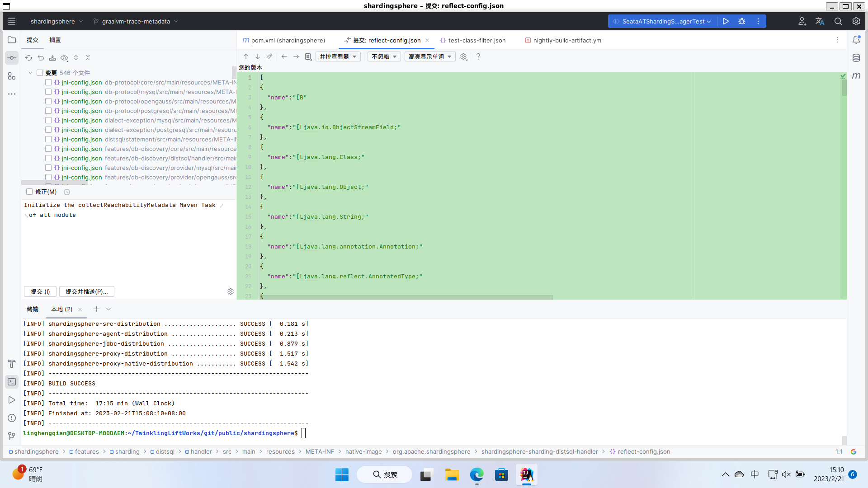Switch to the test-class-filter.json tab

pos(476,40)
